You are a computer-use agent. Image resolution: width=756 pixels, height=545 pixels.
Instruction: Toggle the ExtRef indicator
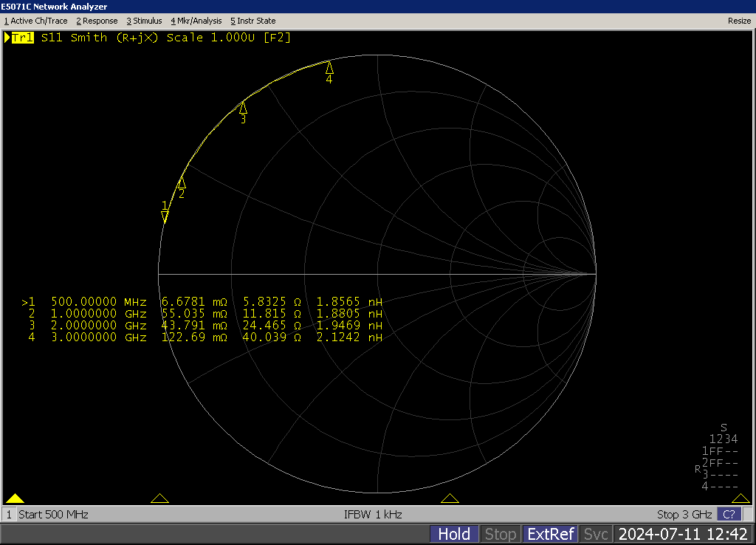click(550, 534)
